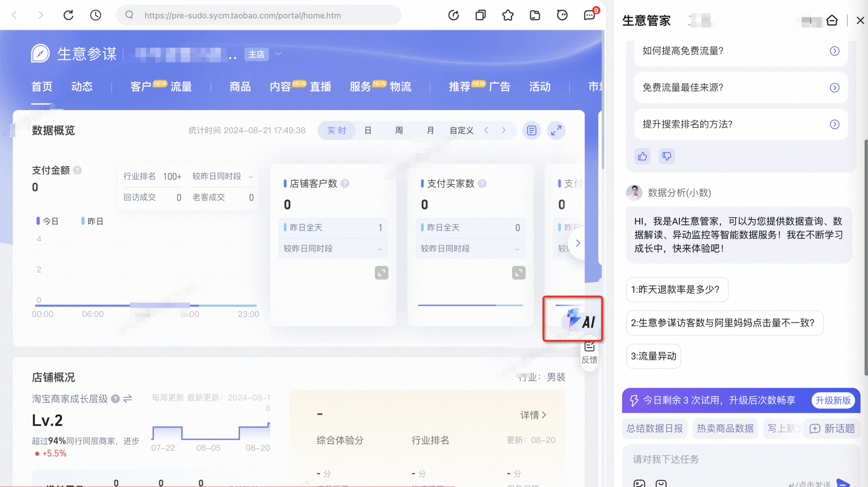Click the 生意参谋 compass logo

[x=40, y=54]
